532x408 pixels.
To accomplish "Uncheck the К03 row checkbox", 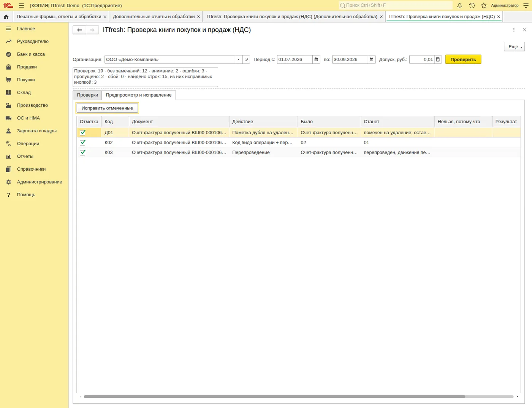I will [83, 152].
